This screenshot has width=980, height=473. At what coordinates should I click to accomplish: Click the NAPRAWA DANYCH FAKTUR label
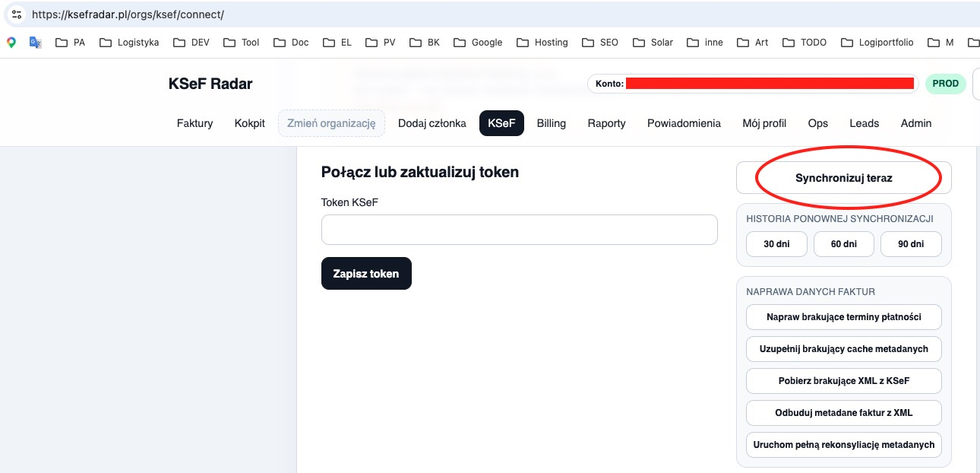point(811,291)
